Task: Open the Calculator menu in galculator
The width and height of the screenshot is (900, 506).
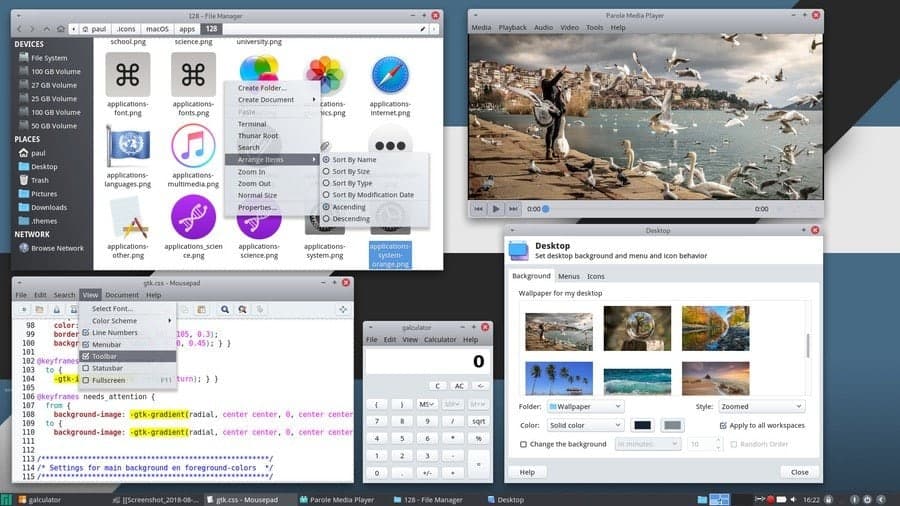Action: 439,340
